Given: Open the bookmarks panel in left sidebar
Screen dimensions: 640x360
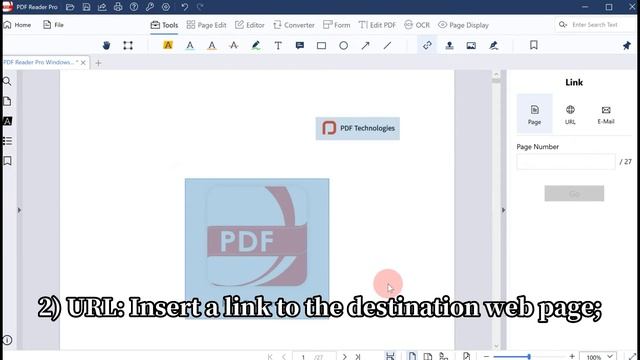Looking at the screenshot, I should coord(7,161).
